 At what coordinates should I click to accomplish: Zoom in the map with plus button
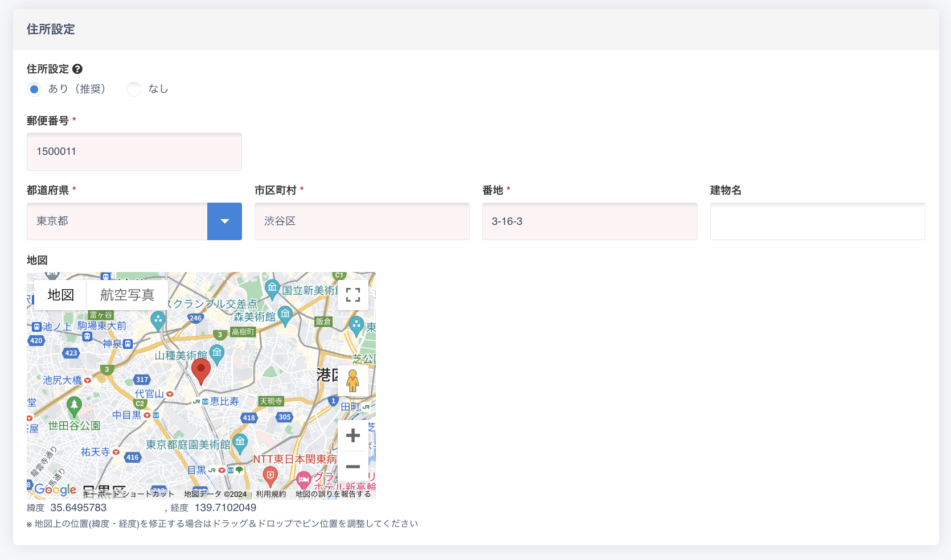pyautogui.click(x=352, y=435)
